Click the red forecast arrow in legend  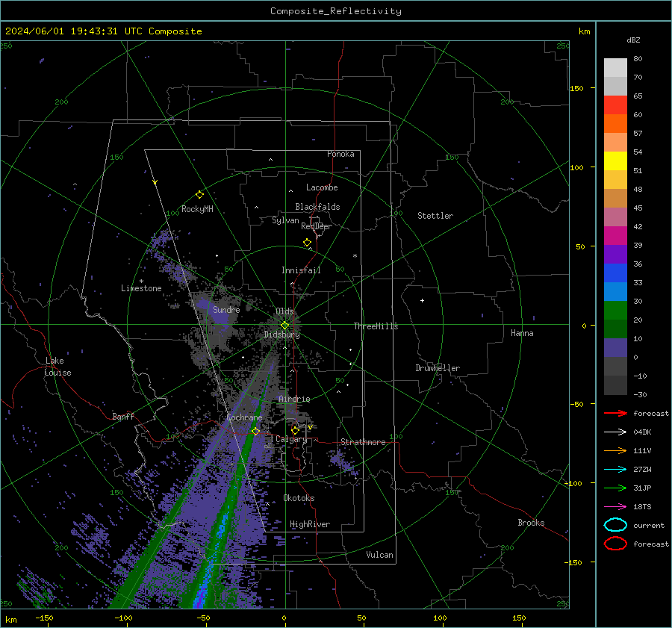(x=615, y=413)
